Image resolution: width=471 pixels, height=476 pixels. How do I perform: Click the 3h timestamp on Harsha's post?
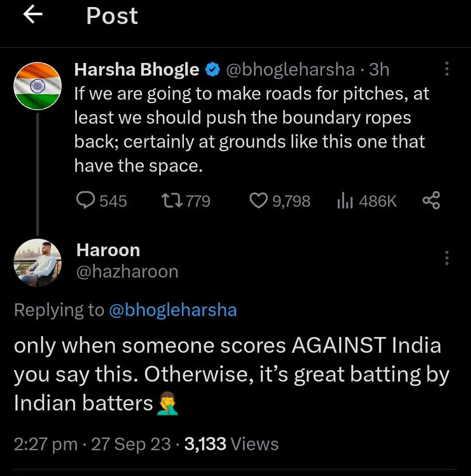click(x=379, y=69)
